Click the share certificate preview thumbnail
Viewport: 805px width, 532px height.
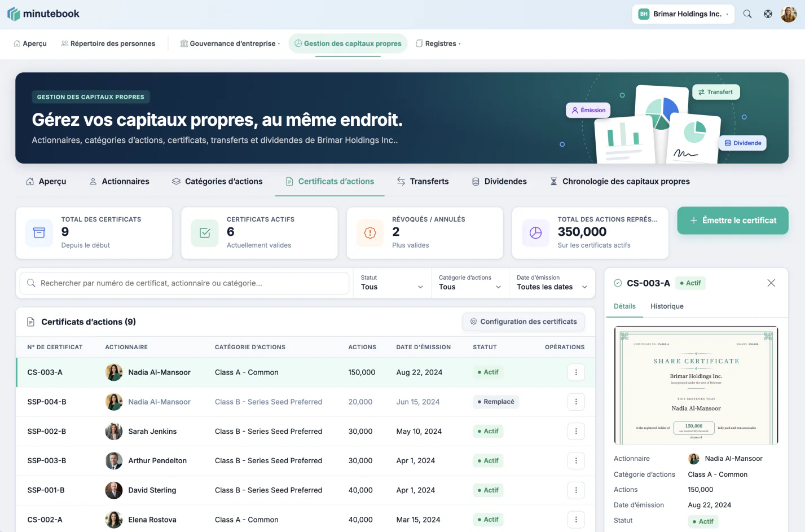tap(696, 385)
